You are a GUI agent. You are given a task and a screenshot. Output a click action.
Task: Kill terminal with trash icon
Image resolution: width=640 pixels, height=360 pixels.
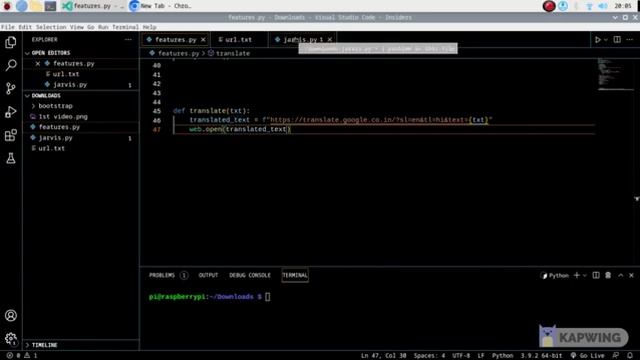[608, 275]
